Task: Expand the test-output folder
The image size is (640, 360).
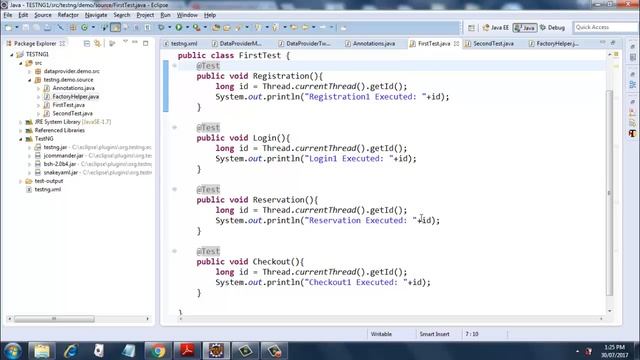Action: pyautogui.click(x=20, y=181)
